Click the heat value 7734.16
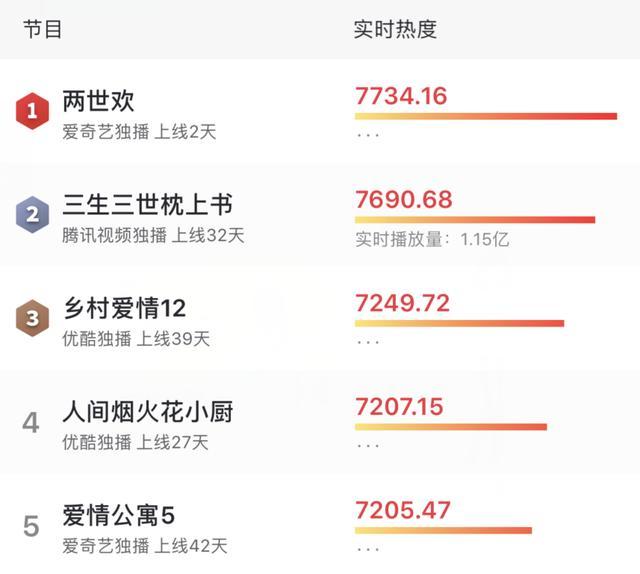Image resolution: width=640 pixels, height=574 pixels. 401,96
